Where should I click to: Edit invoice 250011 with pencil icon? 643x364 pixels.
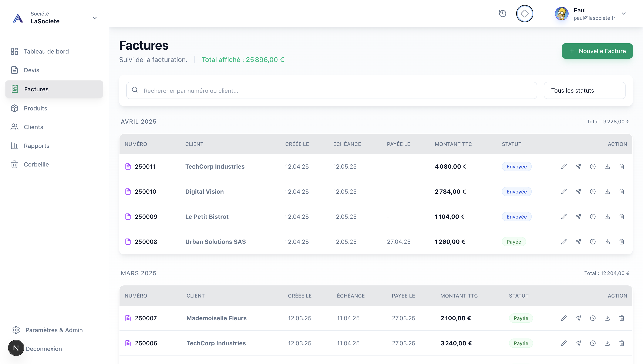point(564,166)
